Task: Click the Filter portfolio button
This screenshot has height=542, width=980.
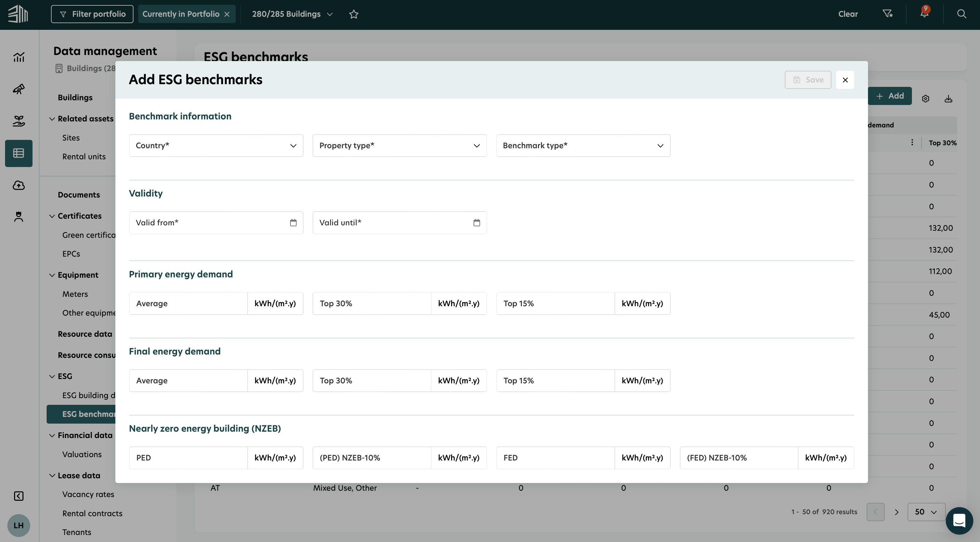Action: (92, 14)
